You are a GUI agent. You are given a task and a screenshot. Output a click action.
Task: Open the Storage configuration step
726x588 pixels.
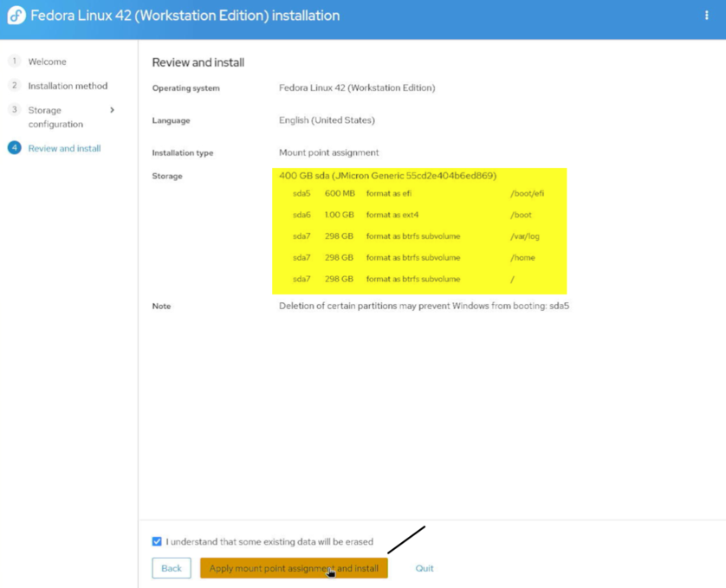(x=55, y=117)
